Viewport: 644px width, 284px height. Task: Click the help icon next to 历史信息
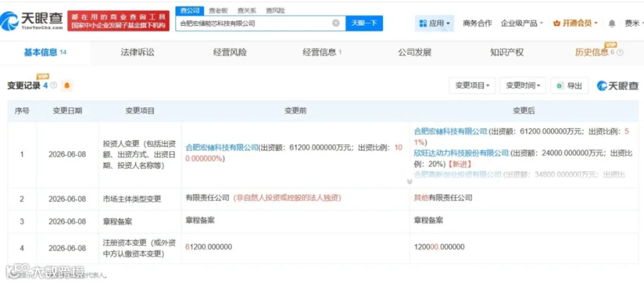point(620,52)
